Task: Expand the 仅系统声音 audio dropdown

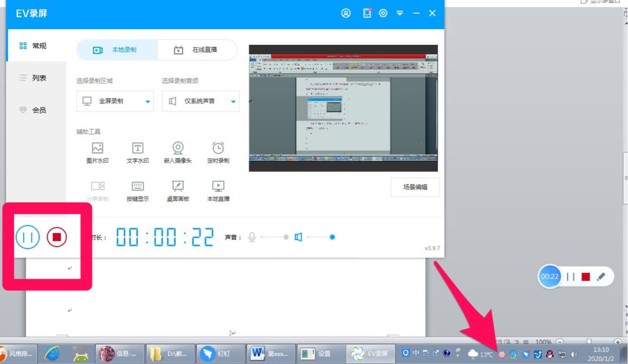Action: pos(200,101)
